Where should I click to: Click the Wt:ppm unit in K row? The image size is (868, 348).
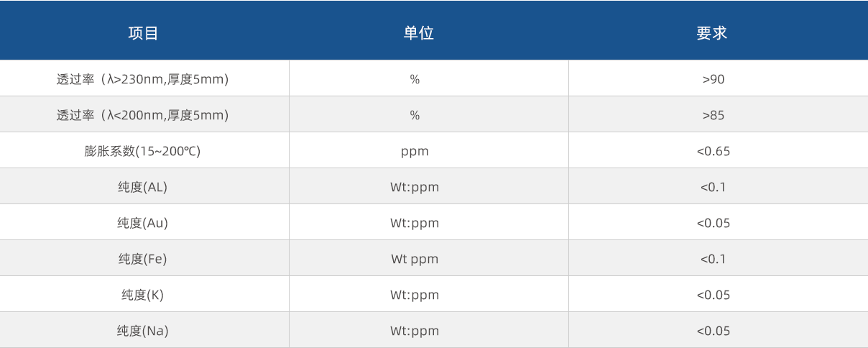pos(415,295)
